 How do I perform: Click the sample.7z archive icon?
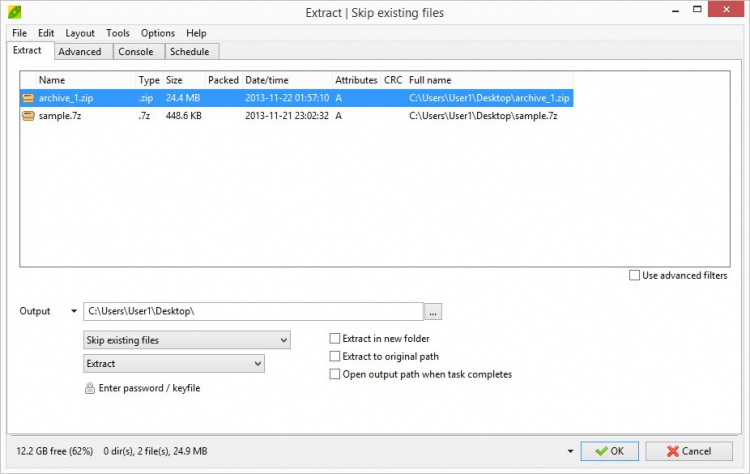(29, 116)
